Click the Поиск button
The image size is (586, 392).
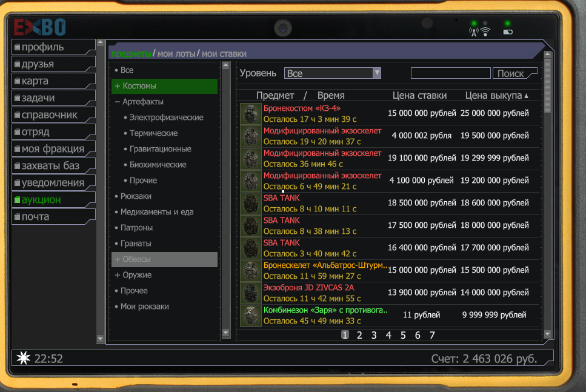click(514, 73)
